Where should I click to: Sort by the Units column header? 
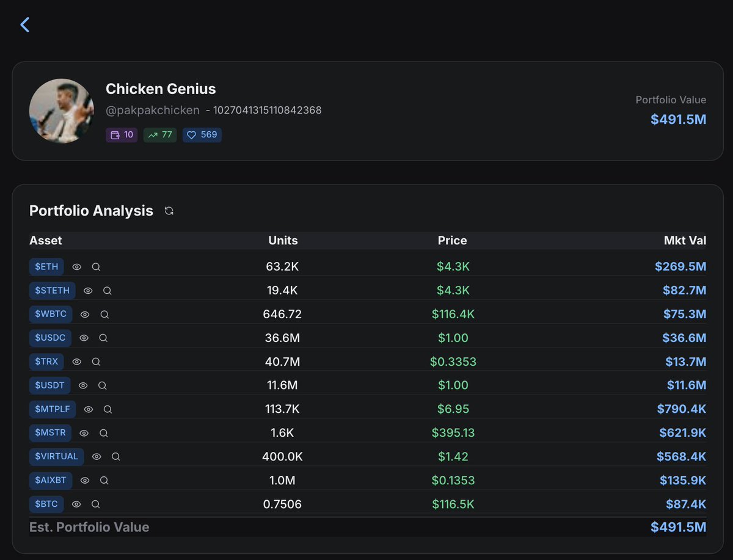pos(283,240)
